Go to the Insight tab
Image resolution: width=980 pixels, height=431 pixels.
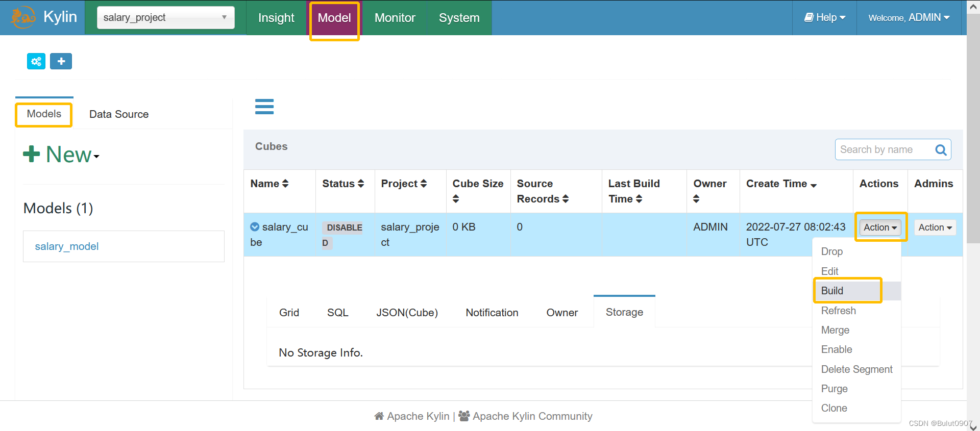(x=276, y=17)
